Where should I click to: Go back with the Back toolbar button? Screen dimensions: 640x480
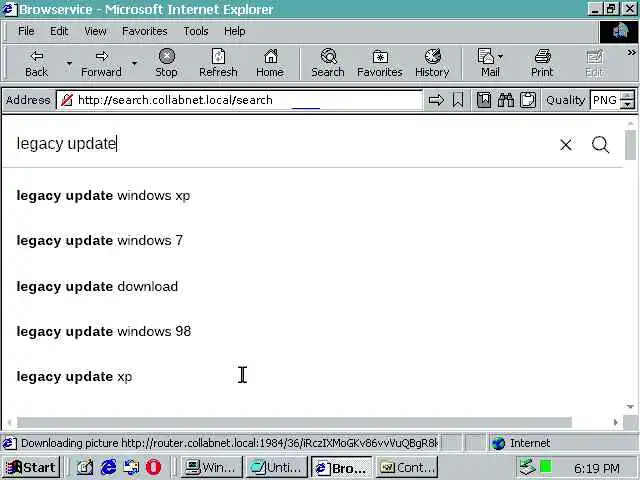(36, 63)
